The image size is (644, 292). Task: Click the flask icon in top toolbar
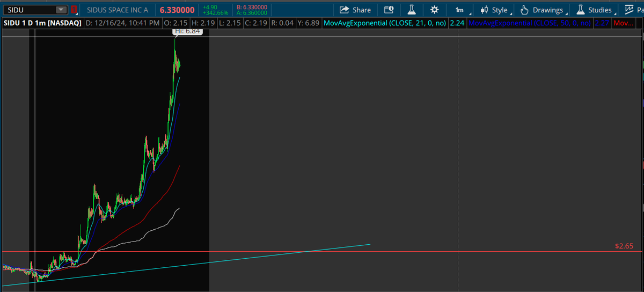pos(412,10)
